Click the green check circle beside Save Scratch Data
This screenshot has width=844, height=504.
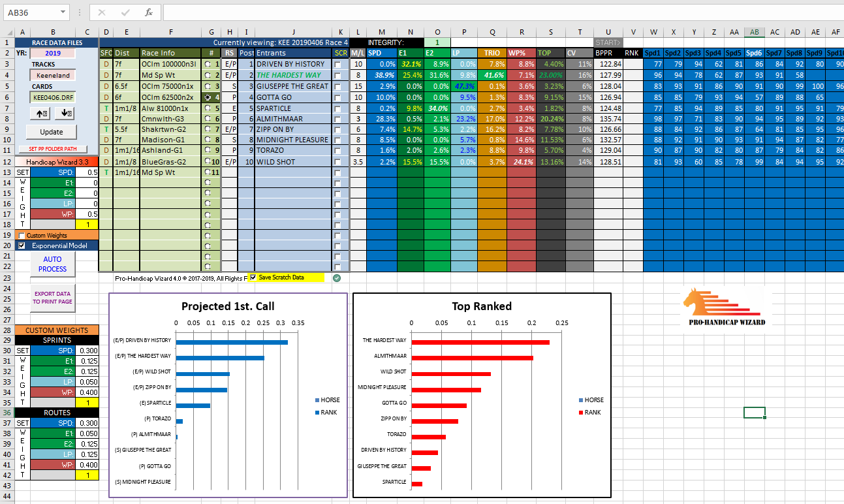337,277
